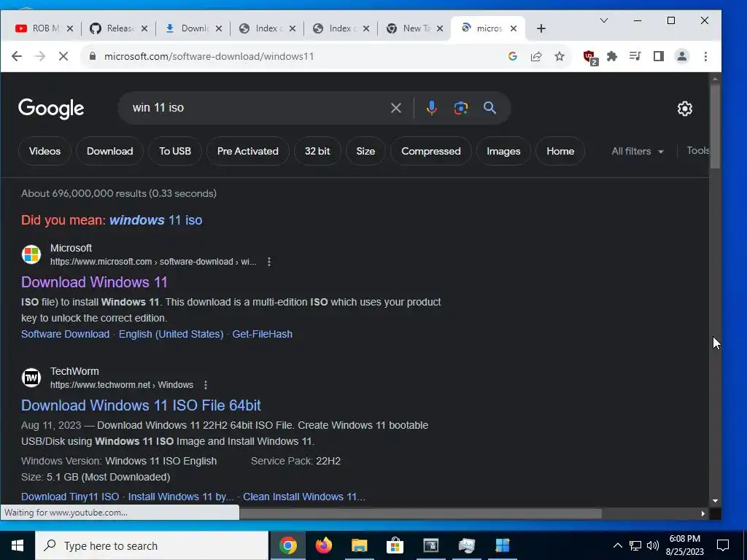This screenshot has height=560, width=747.
Task: Open the volume control in tray
Action: click(x=653, y=545)
